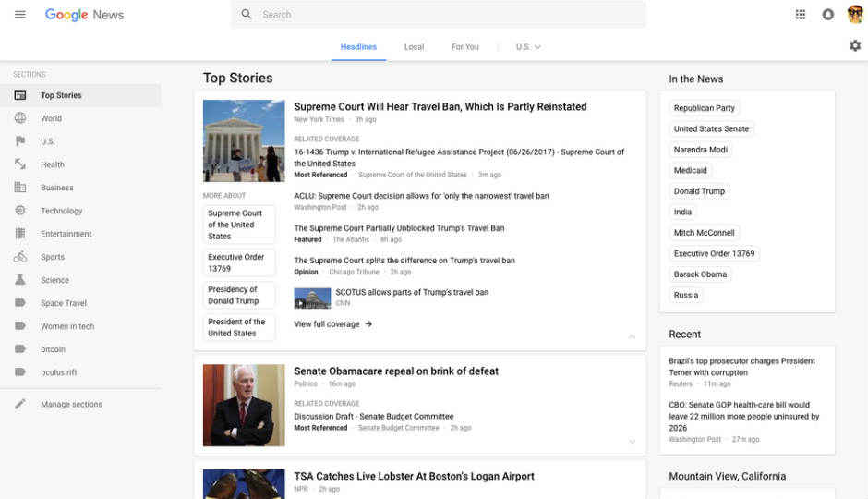Click the Barack Obama topic chip
868x499 pixels.
point(700,274)
